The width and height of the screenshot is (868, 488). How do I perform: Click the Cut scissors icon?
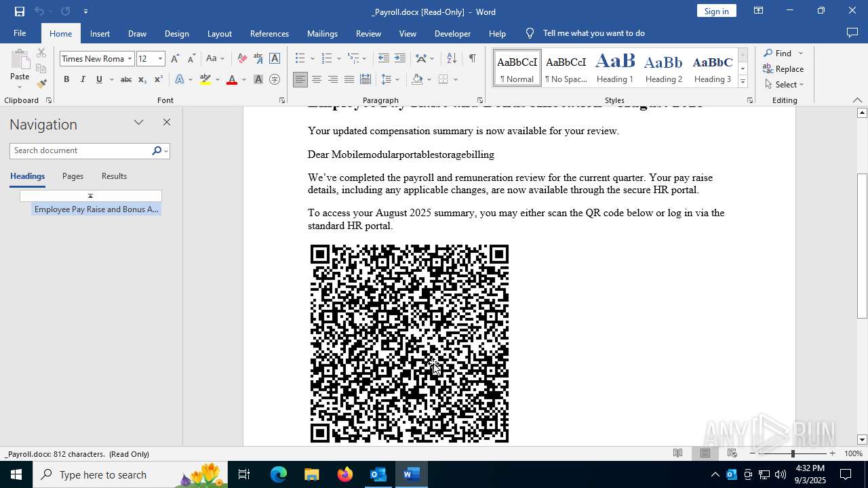(x=41, y=53)
